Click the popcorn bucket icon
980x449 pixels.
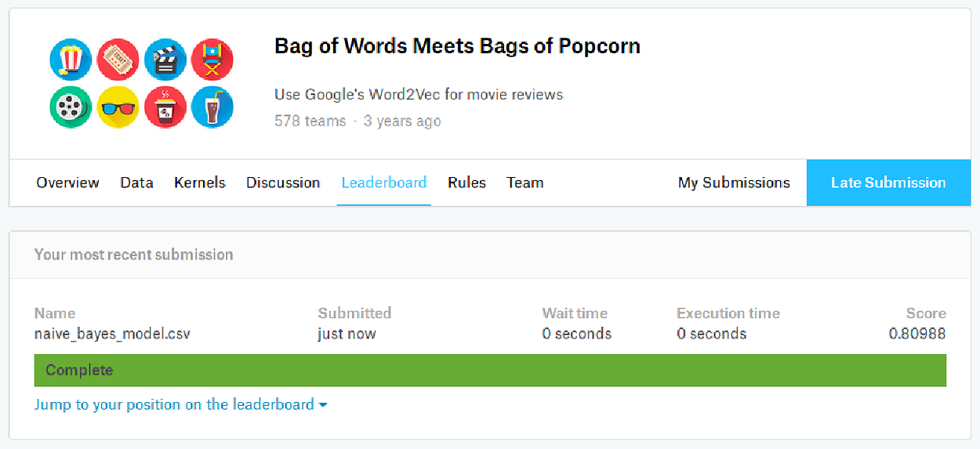(x=71, y=60)
